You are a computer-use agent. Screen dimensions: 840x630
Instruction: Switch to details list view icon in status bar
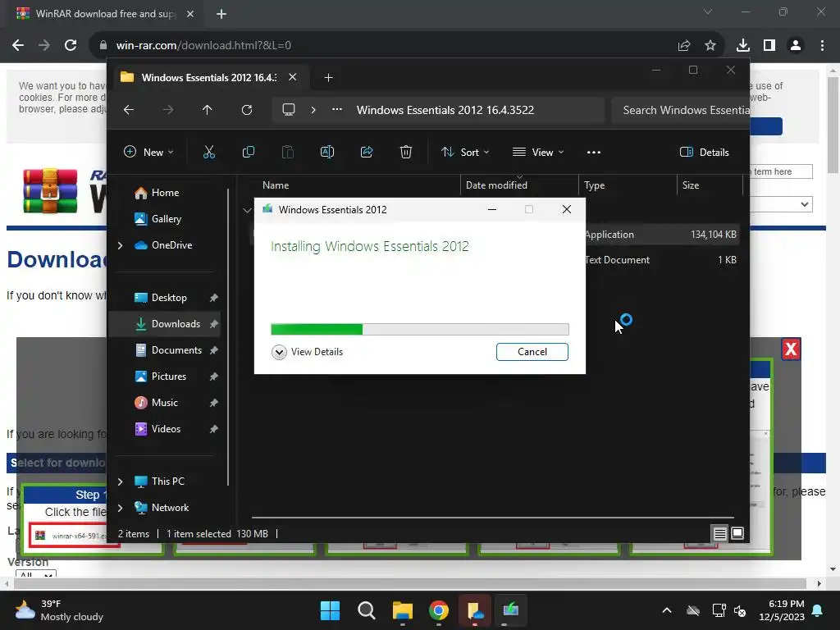tap(719, 533)
